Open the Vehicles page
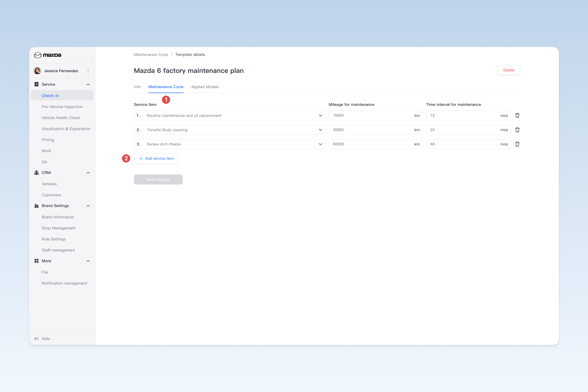The width and height of the screenshot is (588, 392). coord(49,184)
